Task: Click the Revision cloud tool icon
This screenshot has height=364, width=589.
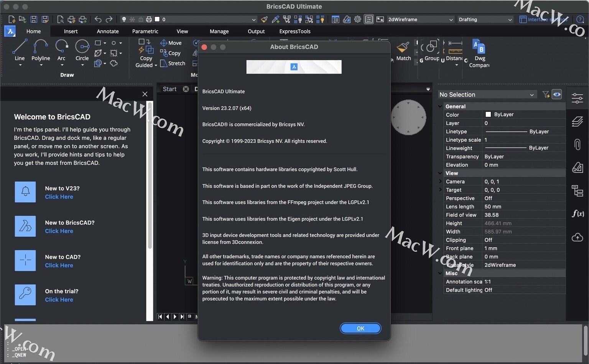Action: pyautogui.click(x=114, y=63)
